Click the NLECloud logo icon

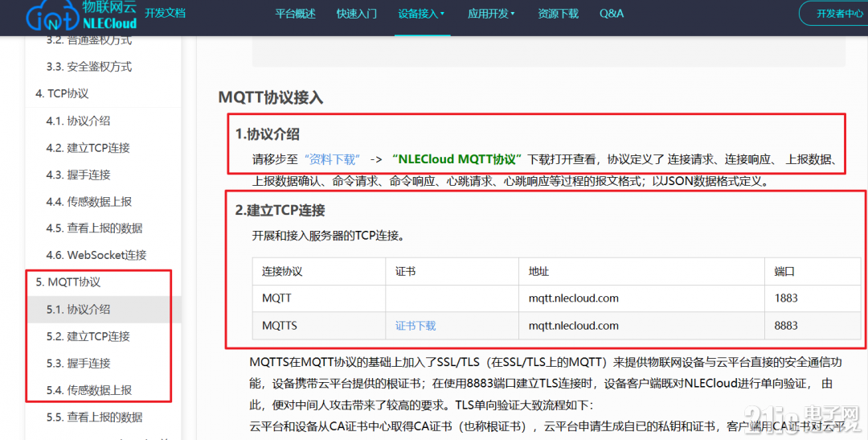pyautogui.click(x=81, y=15)
